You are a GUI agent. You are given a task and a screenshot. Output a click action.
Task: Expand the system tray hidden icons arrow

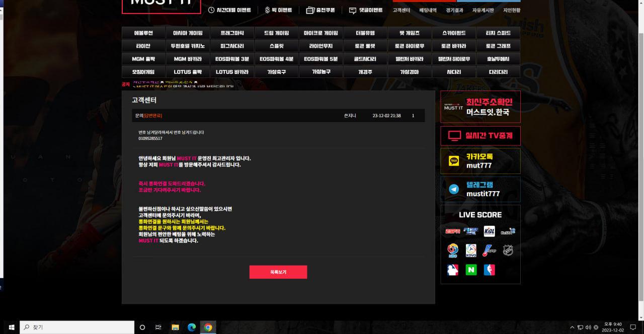(x=572, y=327)
